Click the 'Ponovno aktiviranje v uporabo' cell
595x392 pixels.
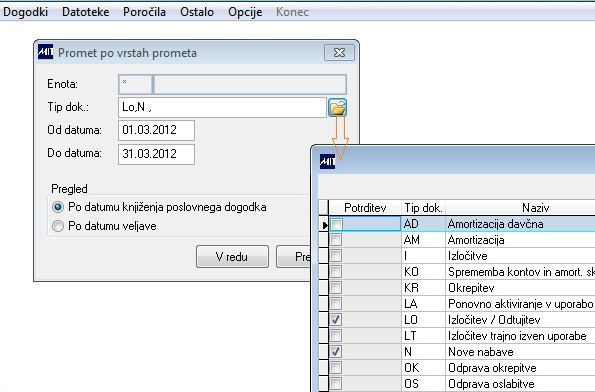point(521,304)
